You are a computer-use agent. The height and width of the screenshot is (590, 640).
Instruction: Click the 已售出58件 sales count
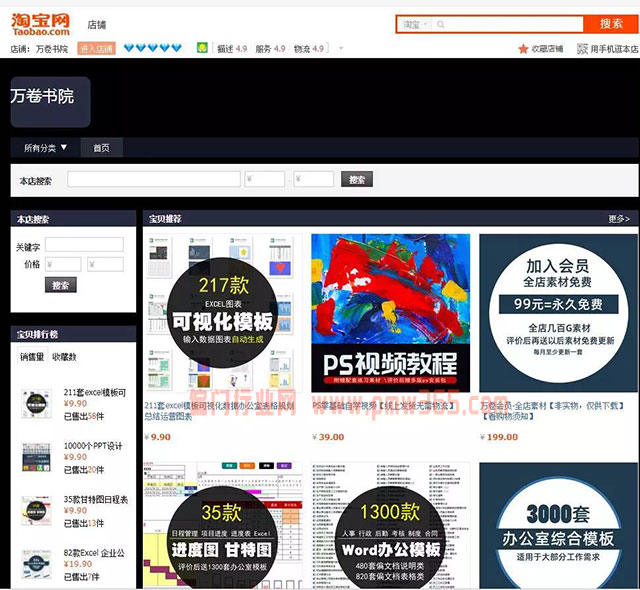tap(84, 416)
